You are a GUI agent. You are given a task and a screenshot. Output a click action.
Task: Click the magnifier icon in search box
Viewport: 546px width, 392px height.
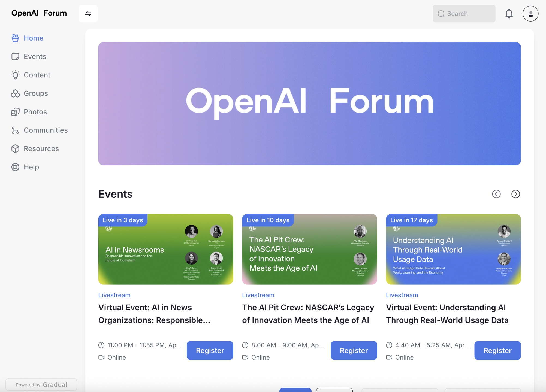[441, 14]
